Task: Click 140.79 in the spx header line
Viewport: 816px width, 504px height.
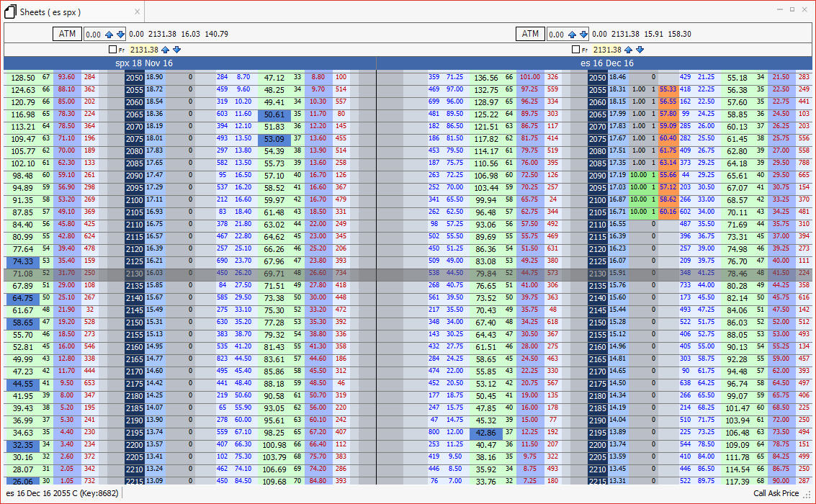Action: [217, 34]
